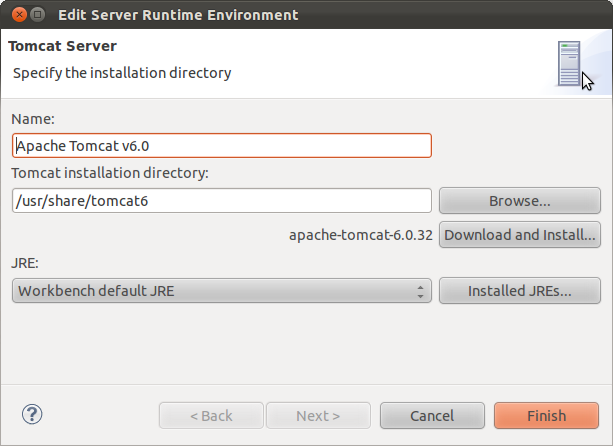Click the Tomcat Server heading

coord(63,46)
